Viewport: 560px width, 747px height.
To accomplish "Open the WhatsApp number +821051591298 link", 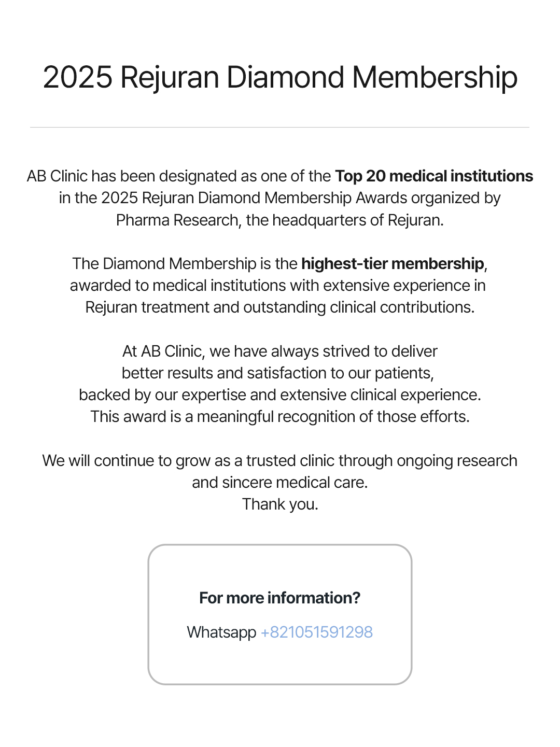I will click(x=316, y=632).
